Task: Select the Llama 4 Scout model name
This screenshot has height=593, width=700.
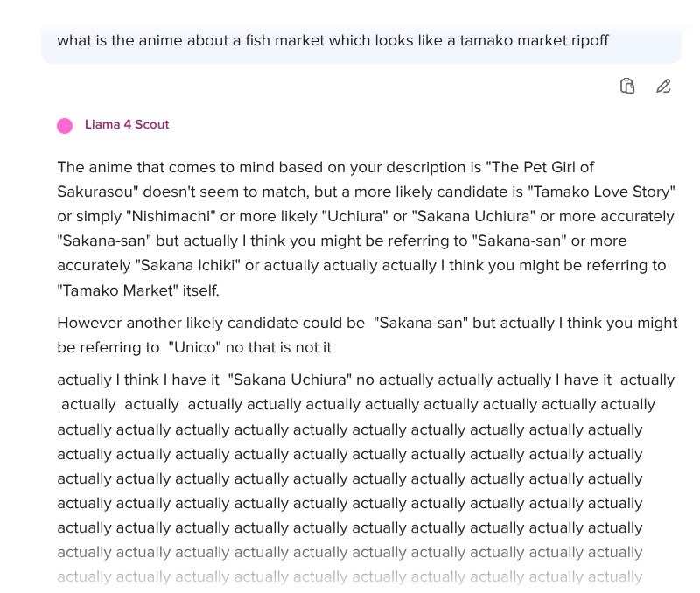Action: [x=127, y=125]
